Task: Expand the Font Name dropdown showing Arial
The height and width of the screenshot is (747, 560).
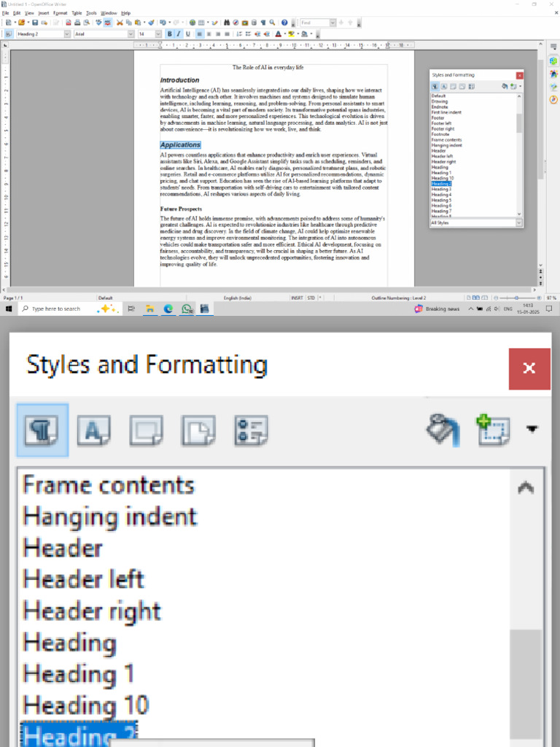Action: 131,34
